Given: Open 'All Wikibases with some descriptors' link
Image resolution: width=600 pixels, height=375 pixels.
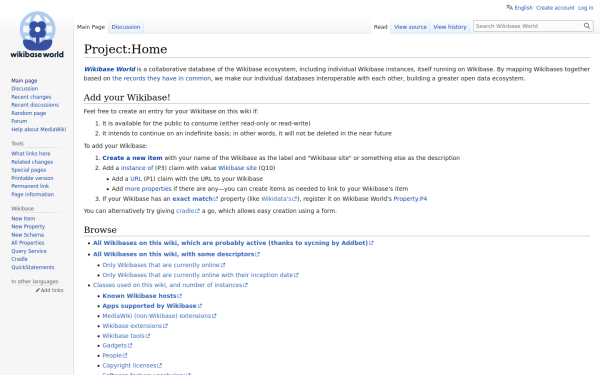Looking at the screenshot, I should (x=176, y=254).
